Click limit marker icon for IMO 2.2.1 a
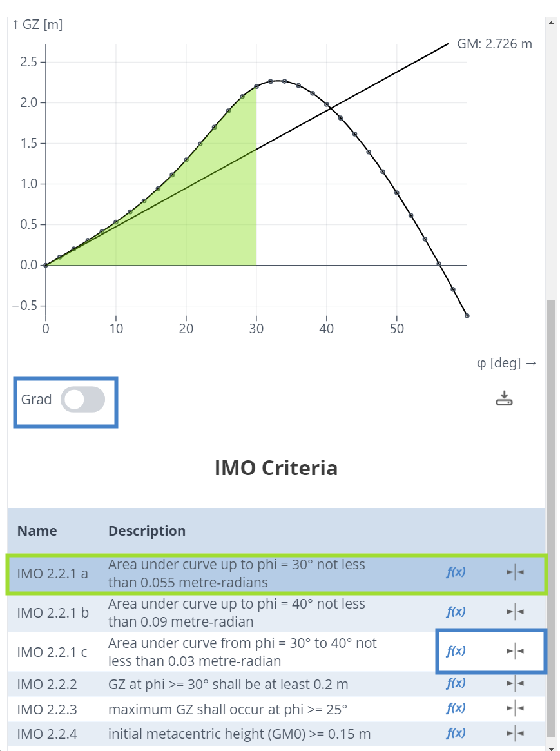Screen dimensions: 560x751 coord(515,572)
